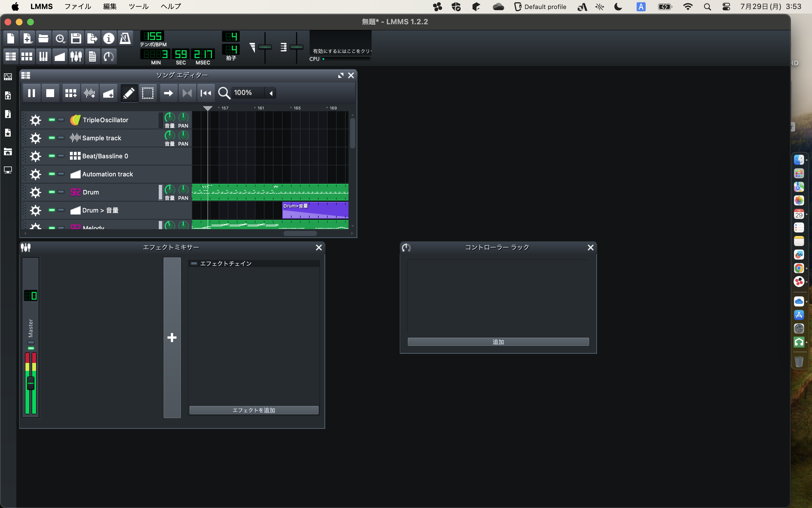Add automation track icon

tap(108, 93)
